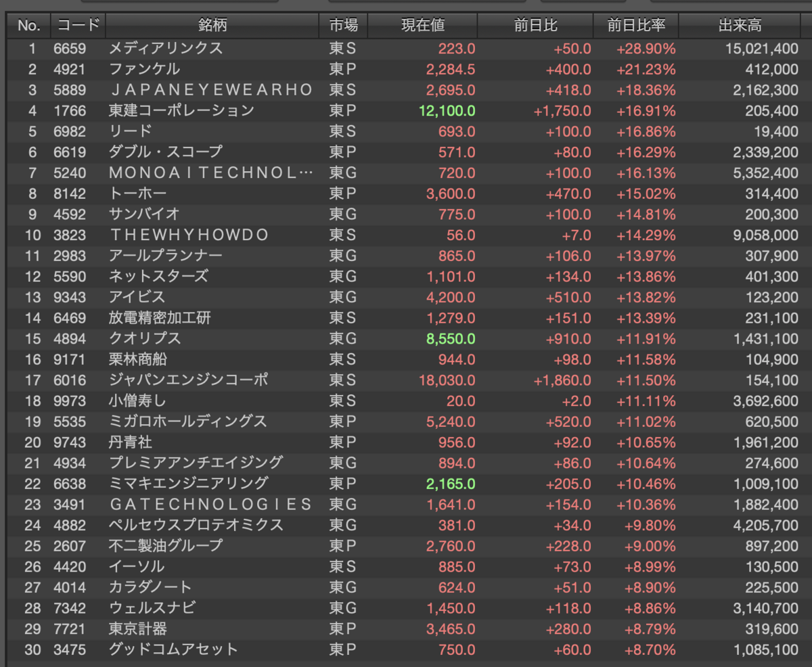Select 栗林商船 in the ranking
Viewport: 812px width, 667px height.
(137, 359)
